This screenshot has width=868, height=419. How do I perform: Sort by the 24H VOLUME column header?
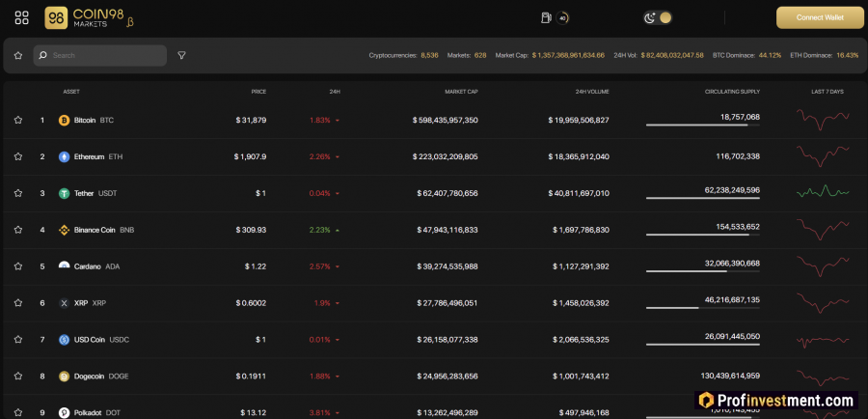pyautogui.click(x=592, y=92)
